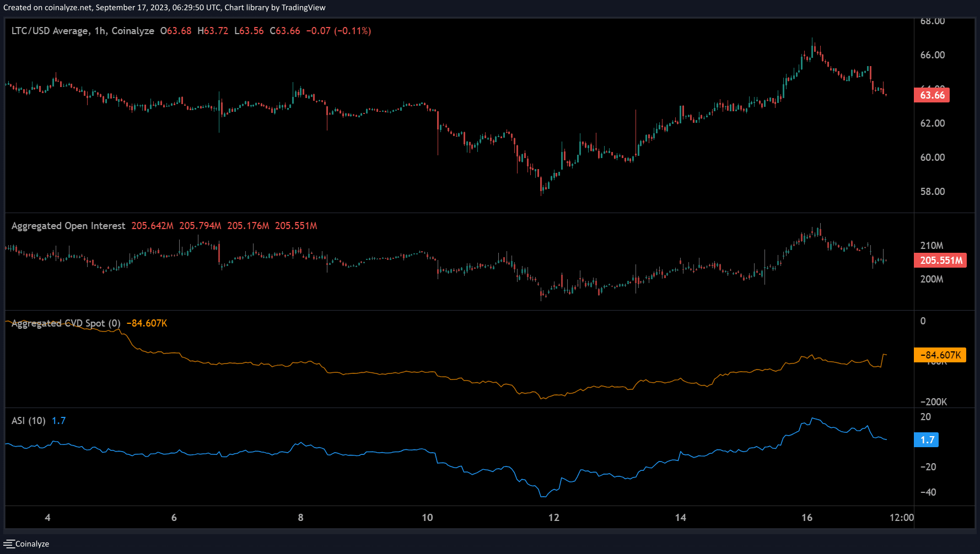Click the 62.00 price axis label
This screenshot has height=554, width=980.
933,123
